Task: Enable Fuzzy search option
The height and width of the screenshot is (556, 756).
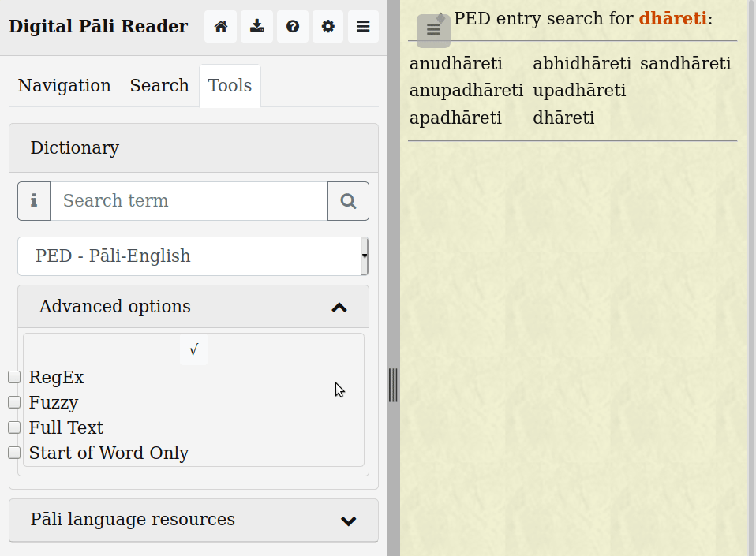Action: click(13, 401)
